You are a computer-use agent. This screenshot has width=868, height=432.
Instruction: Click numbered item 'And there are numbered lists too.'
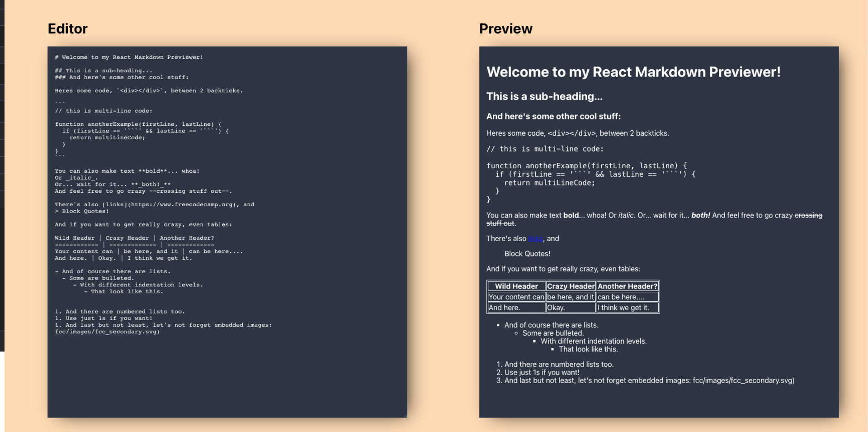click(559, 365)
